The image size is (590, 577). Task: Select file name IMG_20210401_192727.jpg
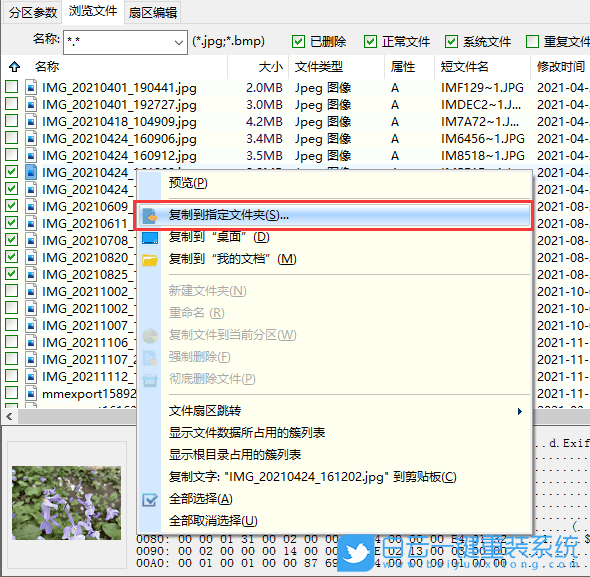pos(119,105)
